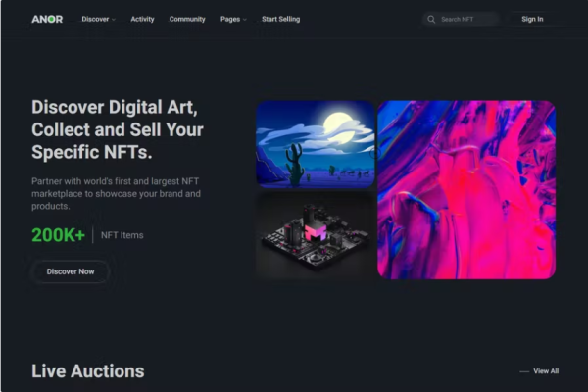This screenshot has width=588, height=392.
Task: Select Start Selling in navigation
Action: (281, 19)
